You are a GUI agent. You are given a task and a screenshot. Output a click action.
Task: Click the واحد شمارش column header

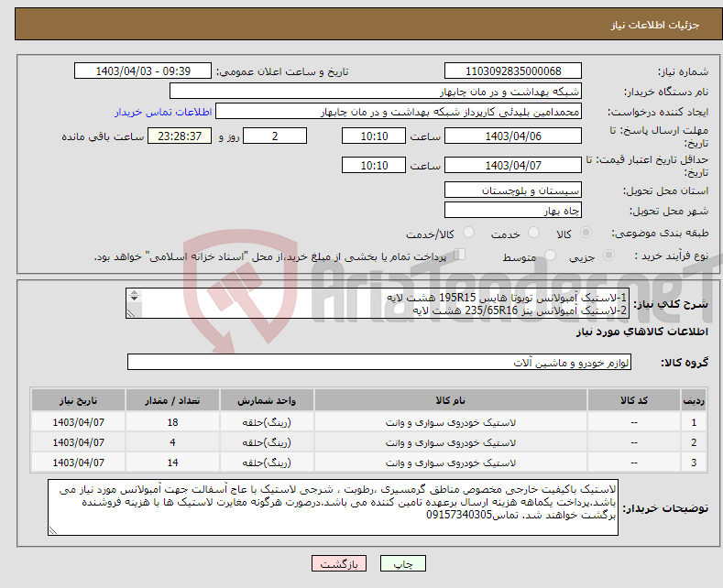[267, 400]
